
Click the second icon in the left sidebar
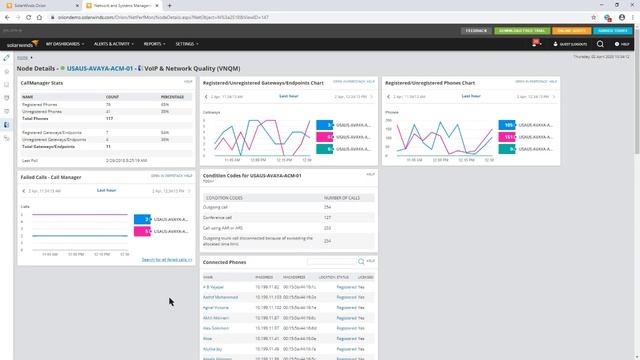tap(7, 71)
